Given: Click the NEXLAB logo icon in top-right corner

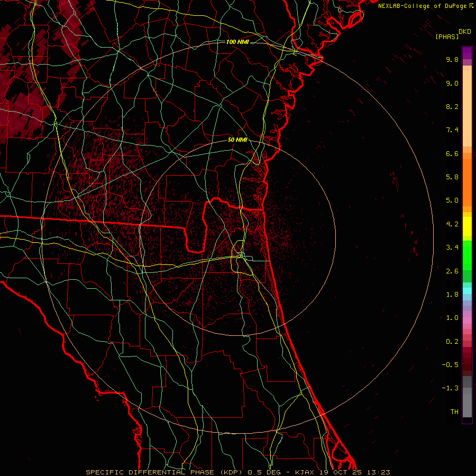Looking at the screenshot, I should tap(472, 6).
